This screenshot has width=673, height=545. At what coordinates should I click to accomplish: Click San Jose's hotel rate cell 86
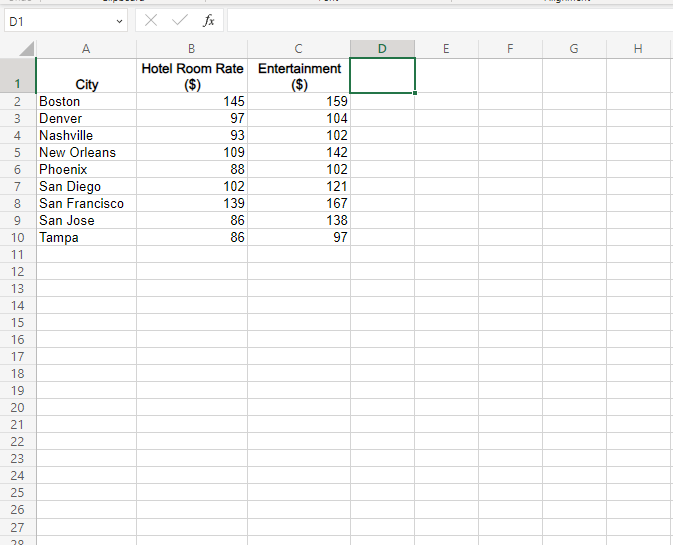[x=192, y=221]
